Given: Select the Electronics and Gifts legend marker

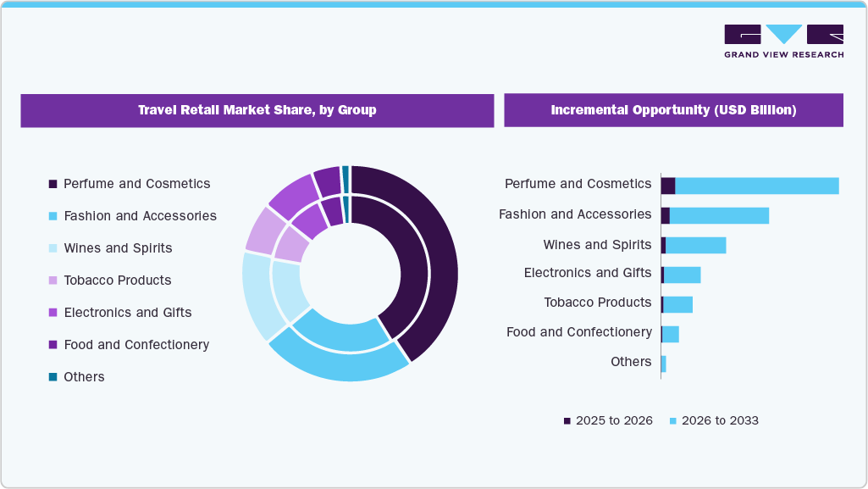Looking at the screenshot, I should (52, 312).
